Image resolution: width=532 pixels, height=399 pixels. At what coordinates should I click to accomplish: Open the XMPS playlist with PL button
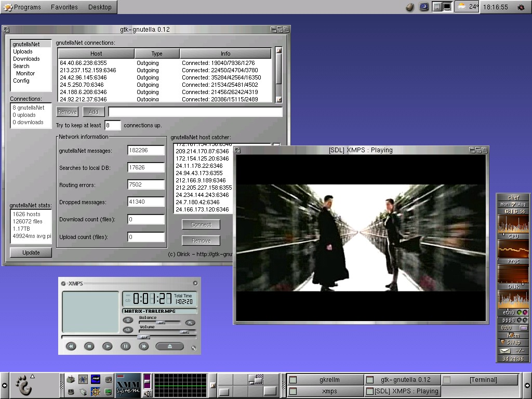click(190, 323)
